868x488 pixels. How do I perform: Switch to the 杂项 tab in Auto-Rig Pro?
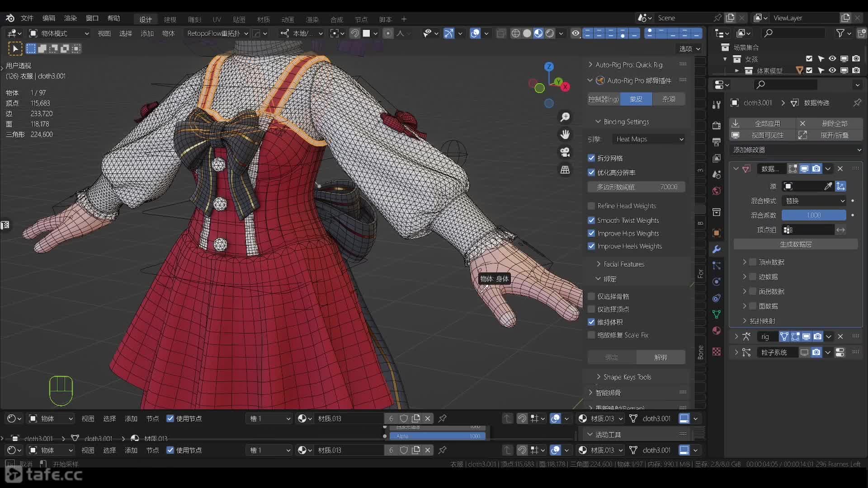tap(669, 99)
